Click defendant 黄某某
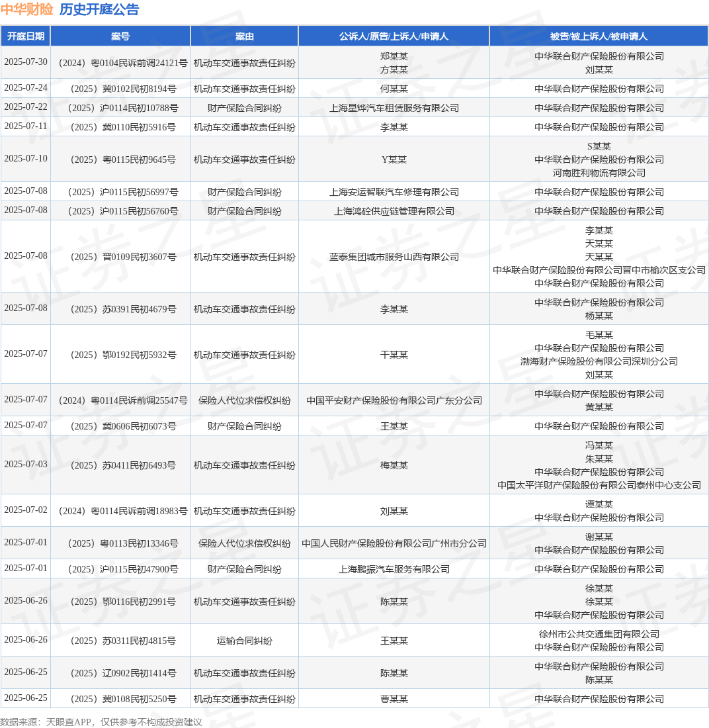This screenshot has height=728, width=709. click(599, 407)
